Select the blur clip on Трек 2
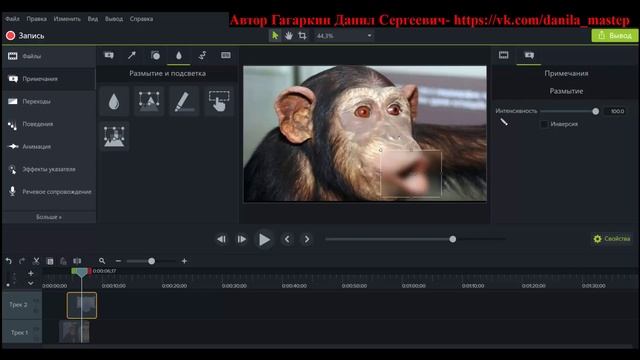The height and width of the screenshot is (360, 640). 82,305
